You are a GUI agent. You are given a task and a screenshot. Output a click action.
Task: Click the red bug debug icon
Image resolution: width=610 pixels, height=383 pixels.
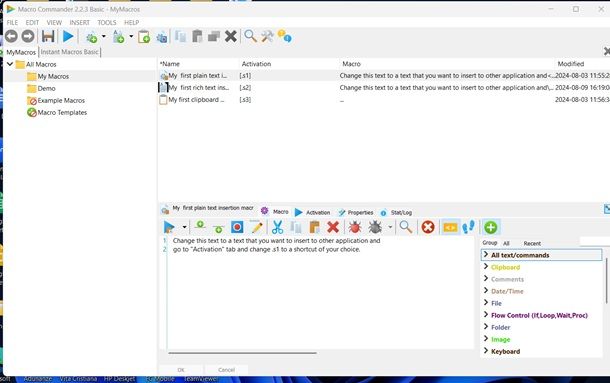coord(355,227)
